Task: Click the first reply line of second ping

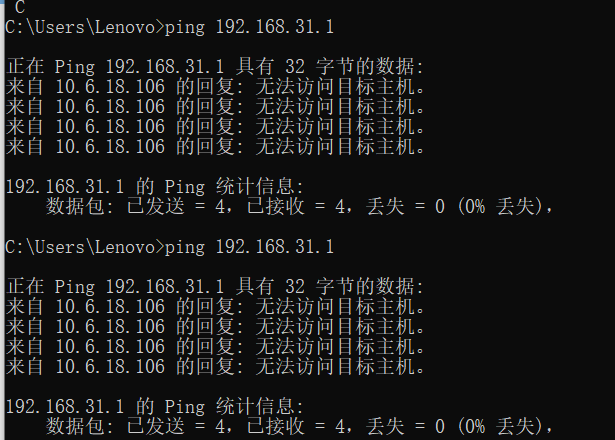Action: [x=215, y=307]
